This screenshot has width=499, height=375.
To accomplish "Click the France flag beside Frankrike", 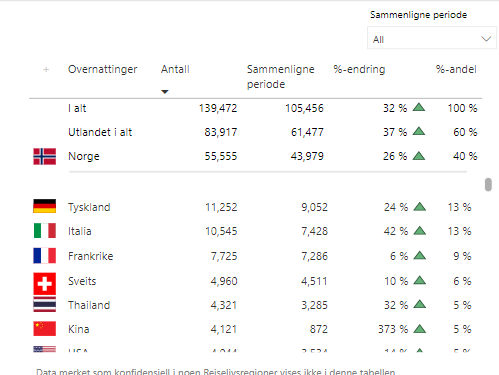I will click(x=45, y=256).
